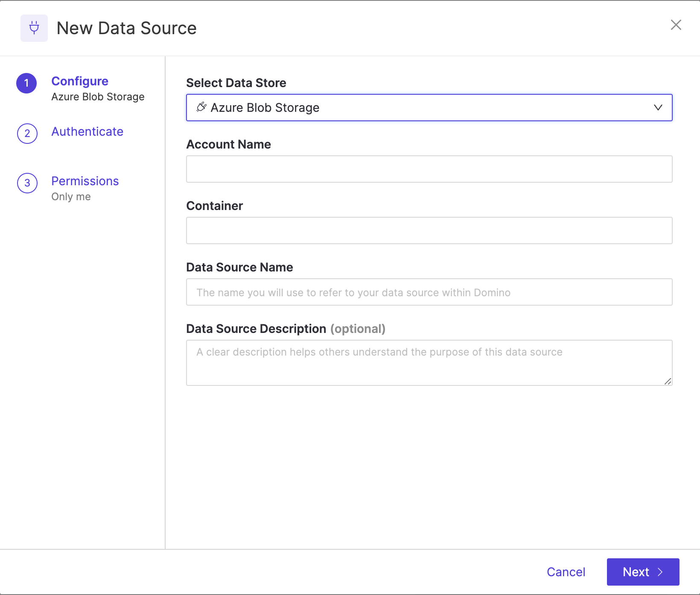Screen dimensions: 700x595
Task: Focus the Data Source Name field
Action: [429, 292]
